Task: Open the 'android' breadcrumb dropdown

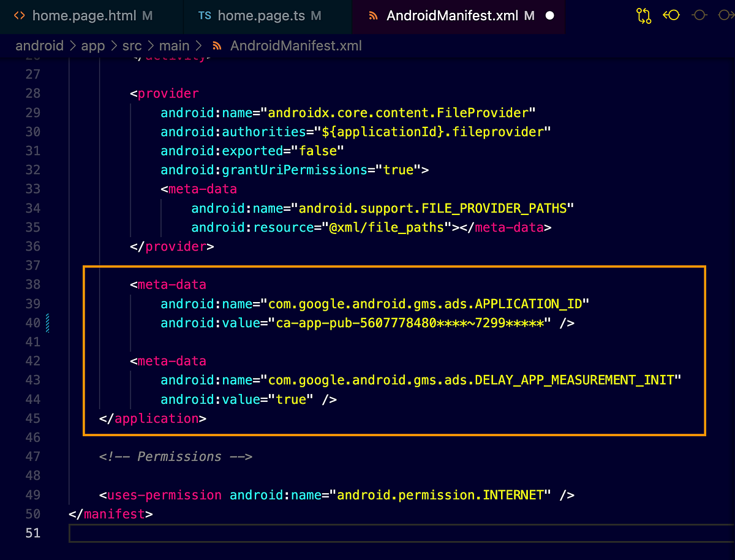Action: point(39,45)
